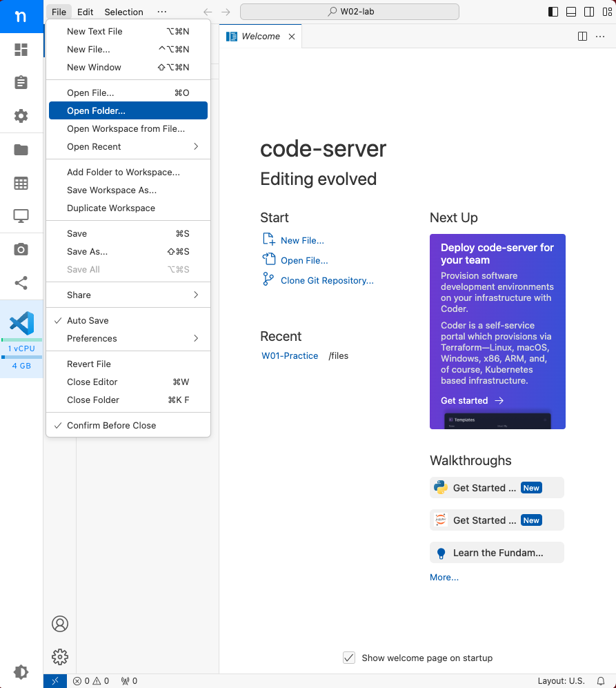This screenshot has width=616, height=688.
Task: Click Clone Git Repository... link
Action: tap(327, 281)
